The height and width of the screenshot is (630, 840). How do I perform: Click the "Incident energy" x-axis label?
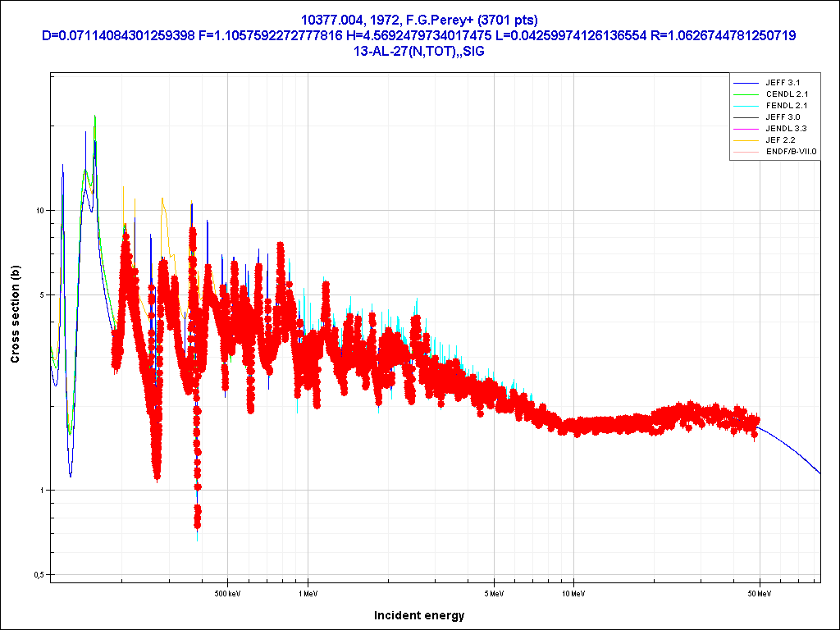[x=419, y=615]
